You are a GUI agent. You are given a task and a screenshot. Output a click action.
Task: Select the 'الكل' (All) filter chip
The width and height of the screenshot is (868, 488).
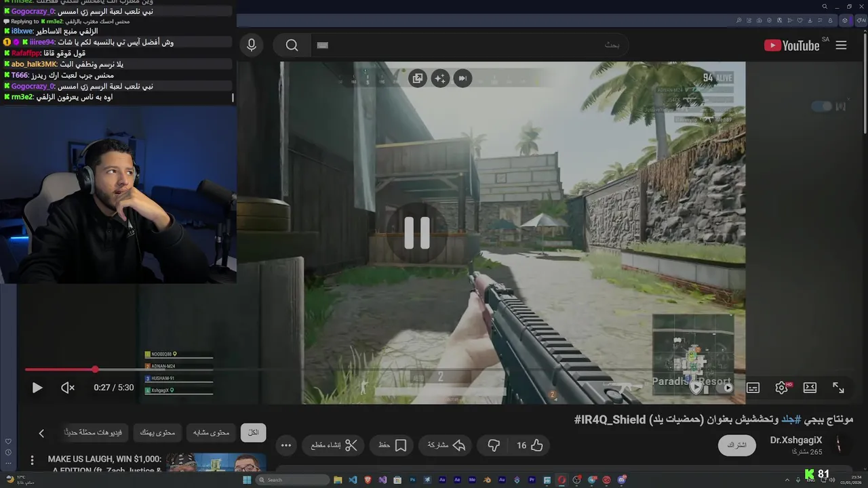pos(253,432)
